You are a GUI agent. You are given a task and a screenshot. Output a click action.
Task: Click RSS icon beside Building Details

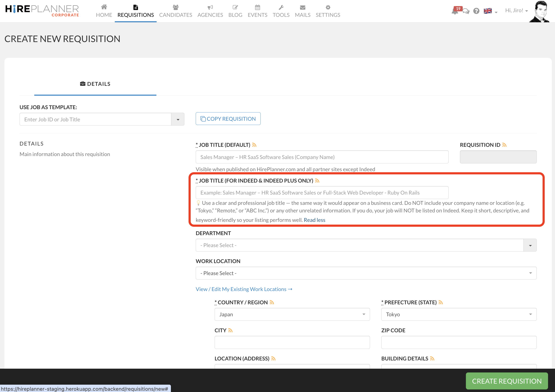point(432,358)
